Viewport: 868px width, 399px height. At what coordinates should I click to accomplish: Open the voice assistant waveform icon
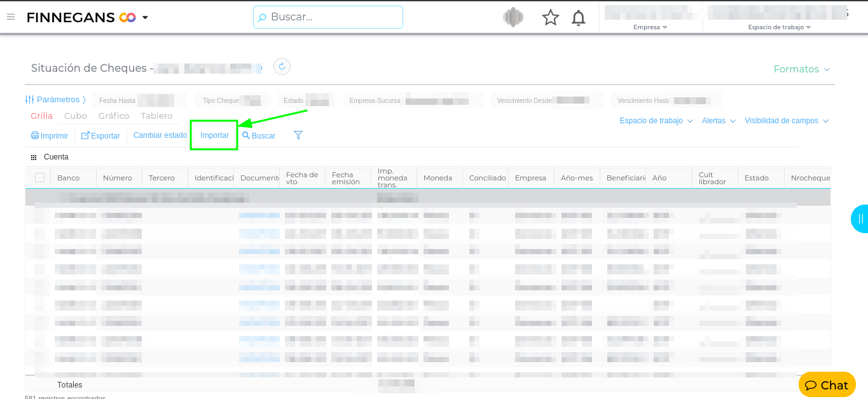[513, 17]
